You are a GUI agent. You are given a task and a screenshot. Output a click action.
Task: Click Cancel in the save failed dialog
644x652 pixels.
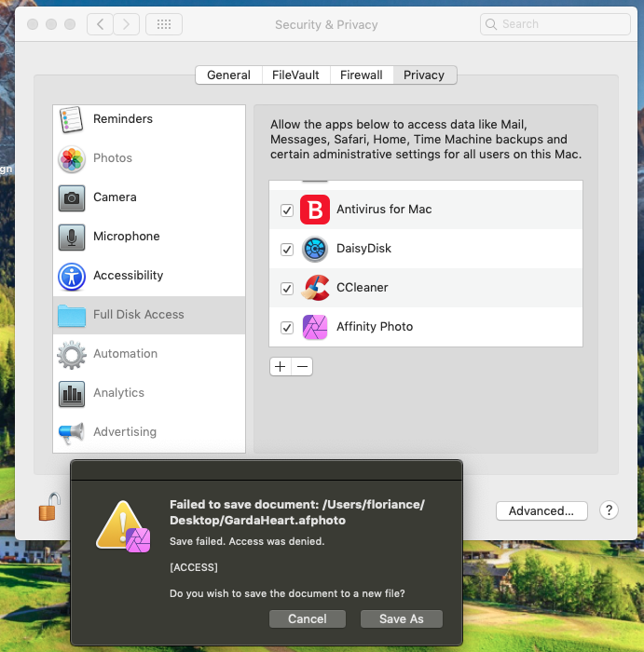[308, 618]
